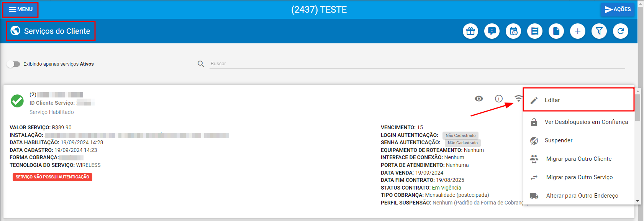Image resolution: width=644 pixels, height=221 pixels.
Task: Click the Em Vigência contract status
Action: [x=447, y=188]
